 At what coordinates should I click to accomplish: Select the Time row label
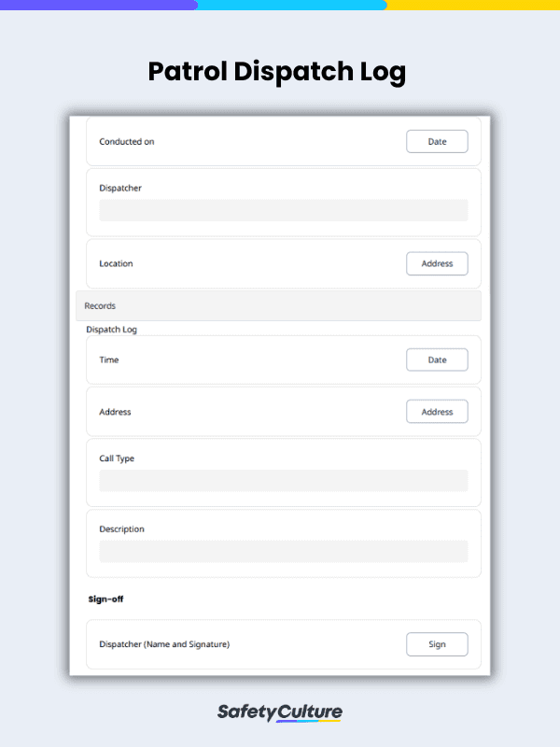(107, 359)
